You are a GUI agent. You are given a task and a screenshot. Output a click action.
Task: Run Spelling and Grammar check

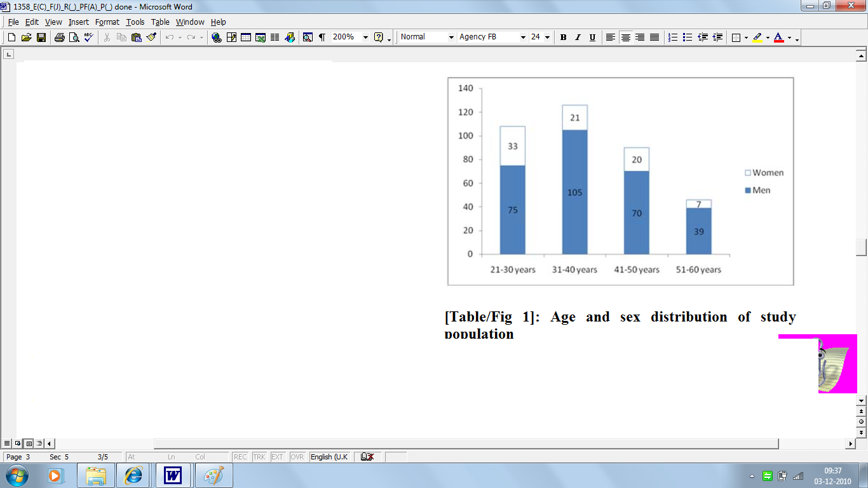pyautogui.click(x=88, y=37)
